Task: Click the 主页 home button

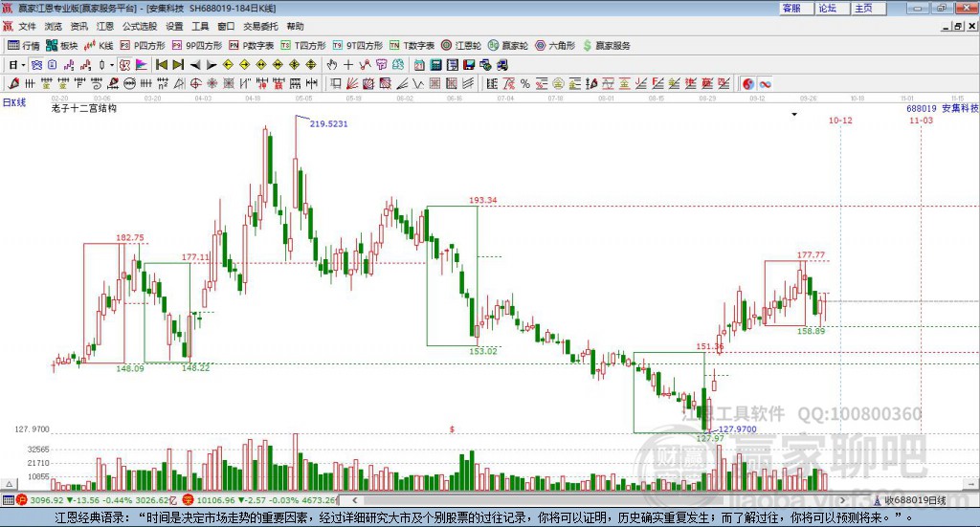Action: point(869,8)
